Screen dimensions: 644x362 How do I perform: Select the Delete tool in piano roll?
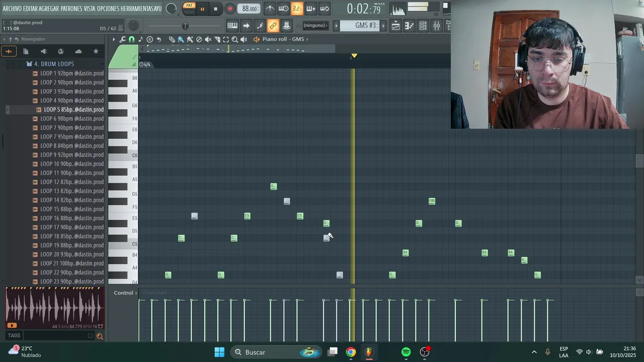pos(199,39)
